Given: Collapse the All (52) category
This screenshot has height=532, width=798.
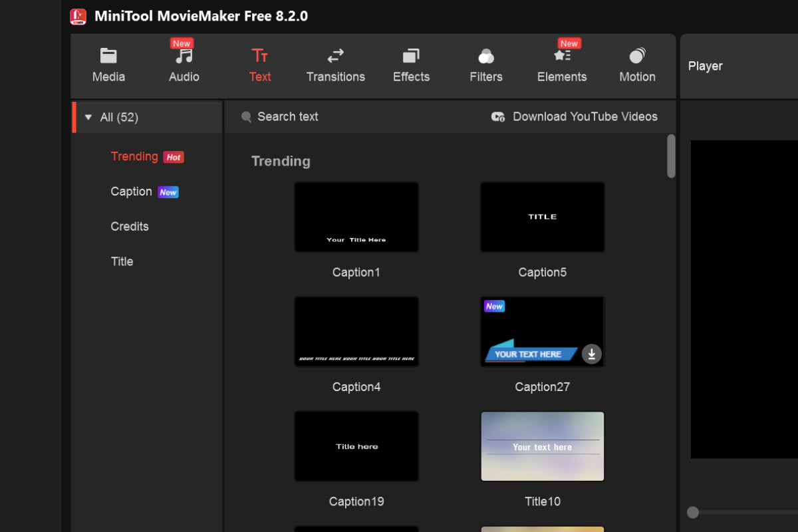Looking at the screenshot, I should [x=88, y=118].
